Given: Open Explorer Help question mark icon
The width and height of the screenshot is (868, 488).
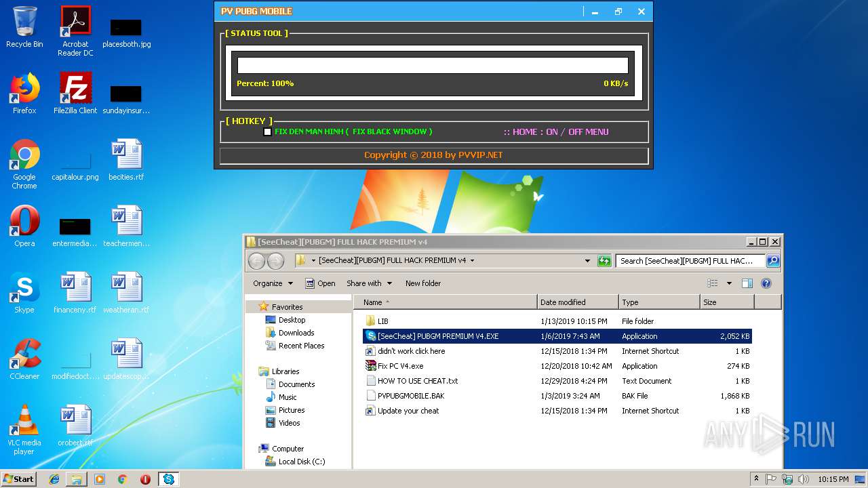Looking at the screenshot, I should click(766, 283).
